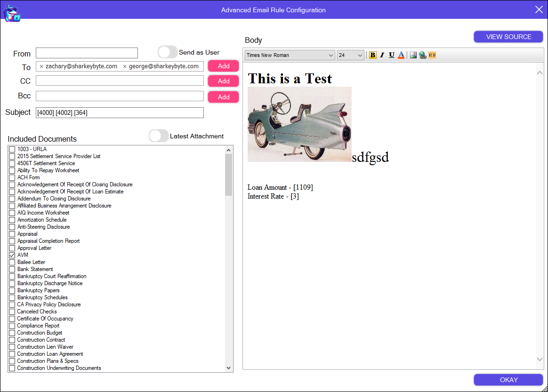Turn on the Latest Attachment switch
Viewport: 548px width, 392px height.
(159, 136)
